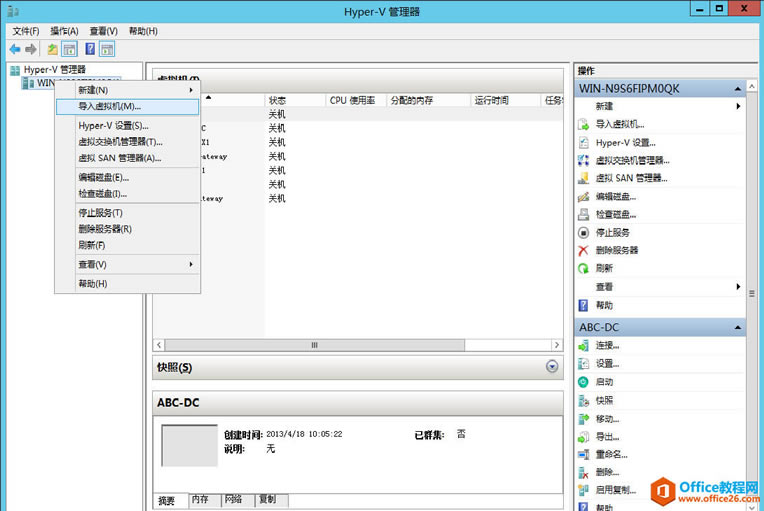
Task: Click 停止服务 icon in Actions pane
Action: coord(583,232)
